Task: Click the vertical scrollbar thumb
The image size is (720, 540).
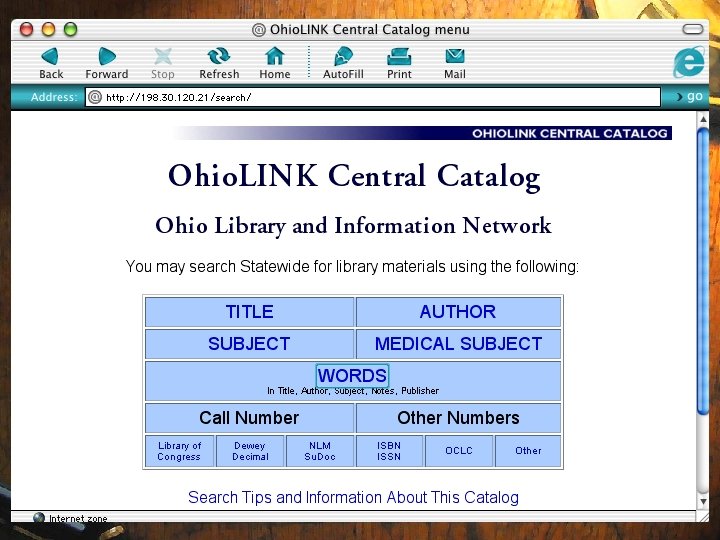Action: tap(703, 271)
